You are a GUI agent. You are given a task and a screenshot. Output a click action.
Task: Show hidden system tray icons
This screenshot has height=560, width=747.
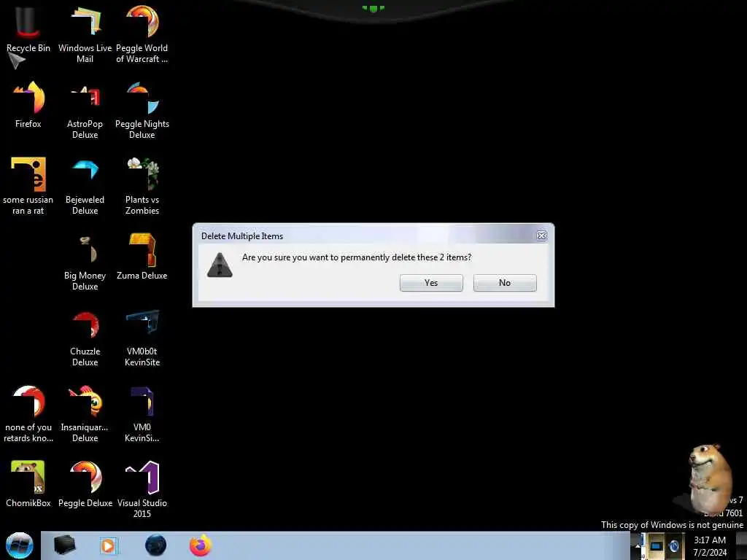point(638,545)
